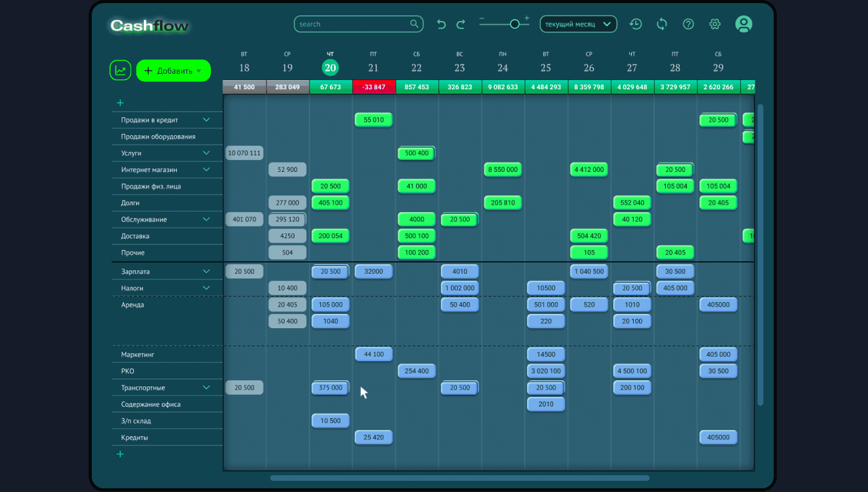Open help question mark icon

(688, 24)
